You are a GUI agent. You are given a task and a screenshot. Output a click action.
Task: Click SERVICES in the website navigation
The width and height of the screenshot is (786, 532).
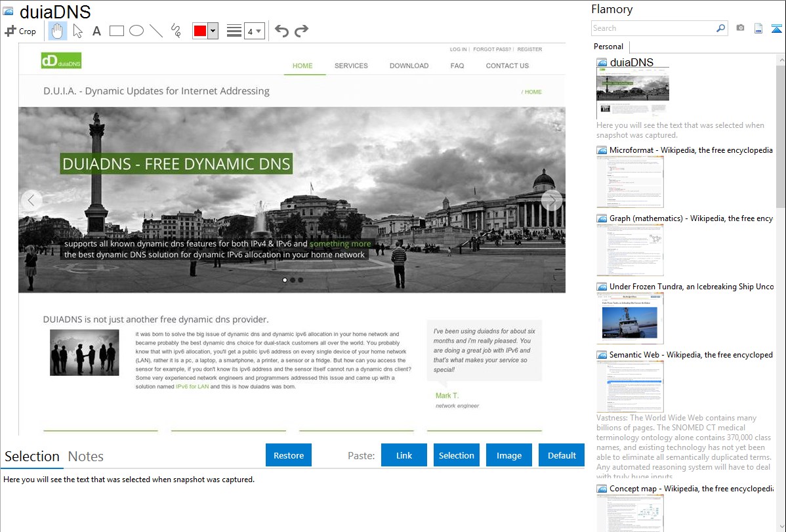(x=351, y=66)
